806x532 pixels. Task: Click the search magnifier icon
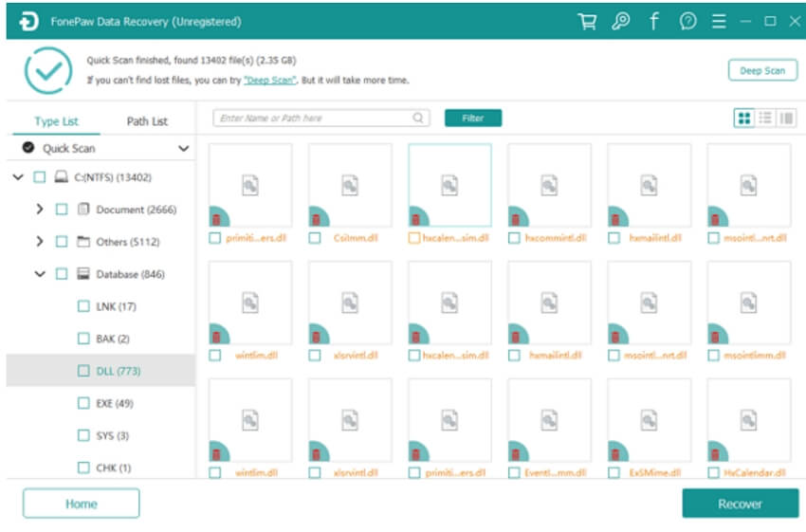click(418, 119)
